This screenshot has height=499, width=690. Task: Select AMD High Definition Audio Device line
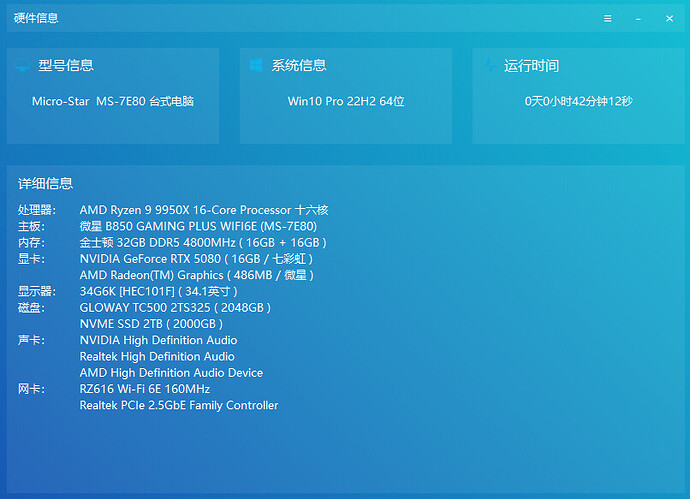[171, 373]
